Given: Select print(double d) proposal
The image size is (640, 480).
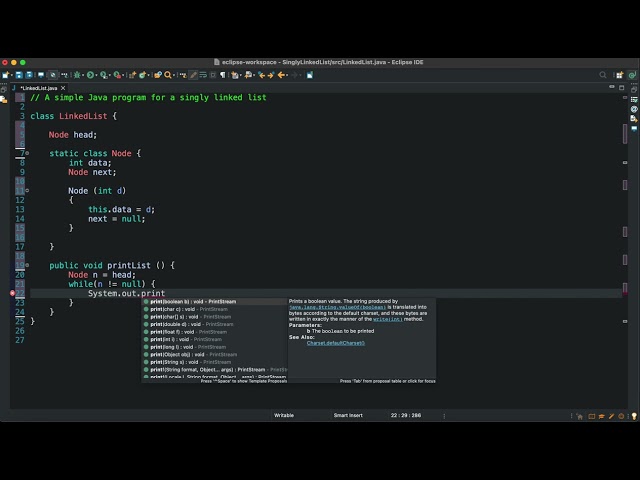Looking at the screenshot, I should coord(214,324).
